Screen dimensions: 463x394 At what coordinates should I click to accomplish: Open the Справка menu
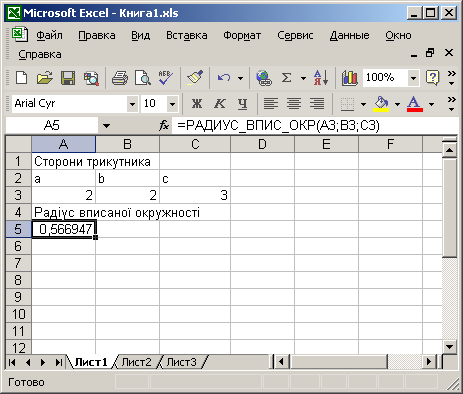pyautogui.click(x=40, y=54)
